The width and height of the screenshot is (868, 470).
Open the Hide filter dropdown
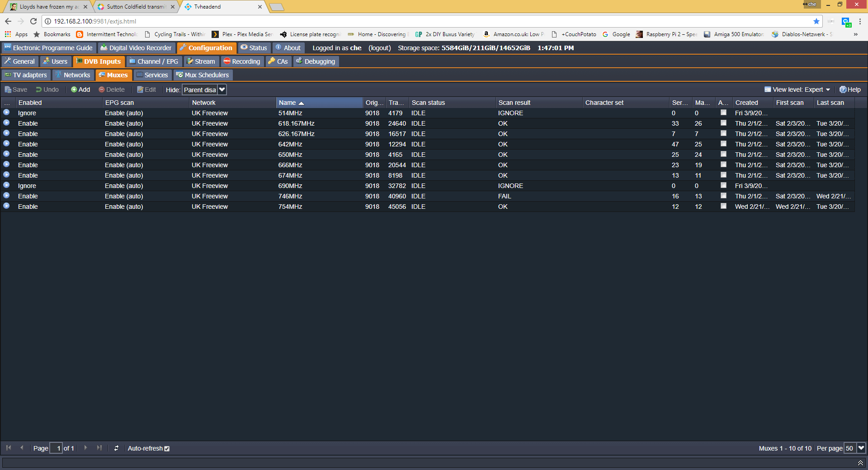pos(222,89)
